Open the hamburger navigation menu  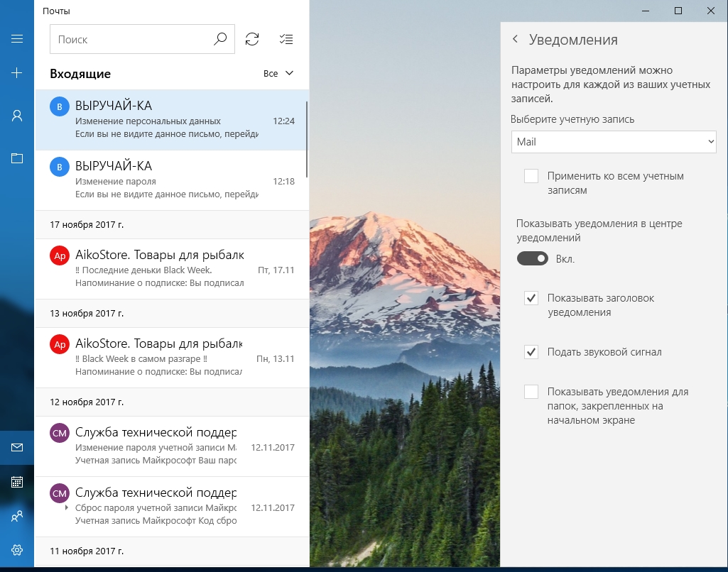(x=17, y=38)
